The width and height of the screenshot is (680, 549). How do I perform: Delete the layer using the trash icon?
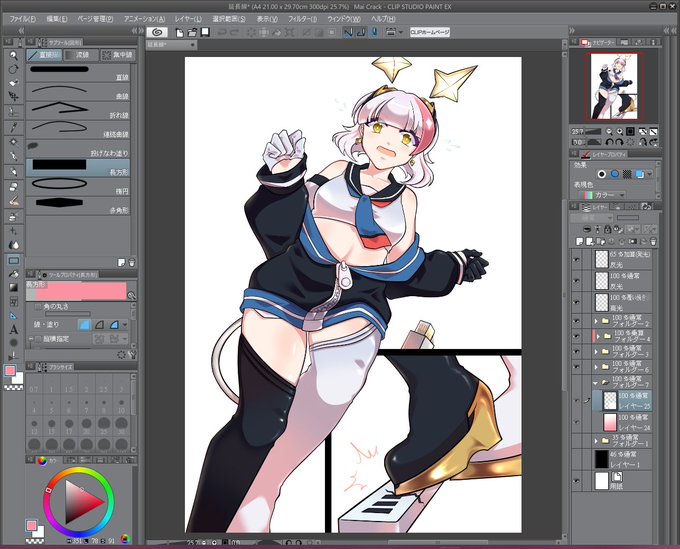(x=653, y=241)
